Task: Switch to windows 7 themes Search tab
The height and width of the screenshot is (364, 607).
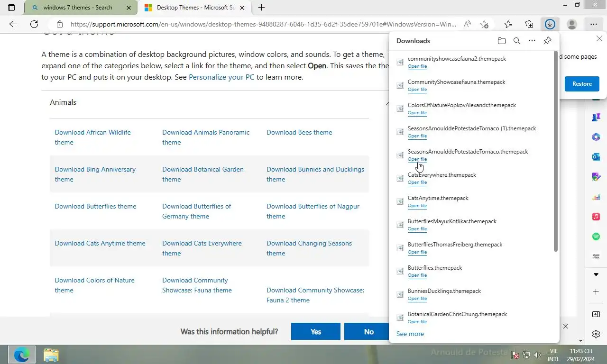Action: [x=78, y=8]
